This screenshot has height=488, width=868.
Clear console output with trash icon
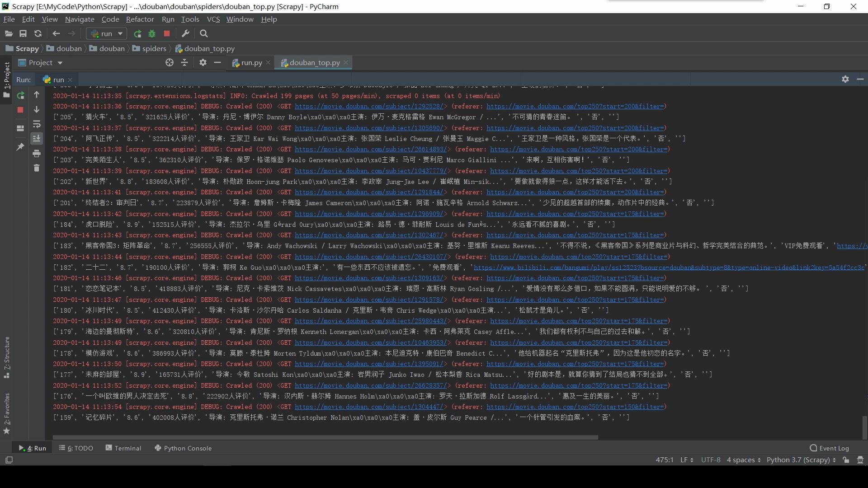pos(37,168)
